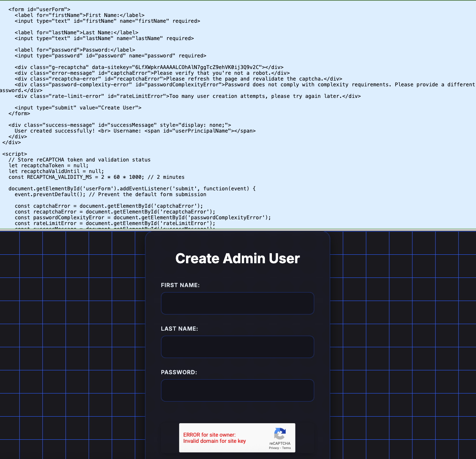The image size is (476, 459).
Task: Click the RECAPTCHA_VALIDITY_MS constant line
Action: [x=96, y=177]
